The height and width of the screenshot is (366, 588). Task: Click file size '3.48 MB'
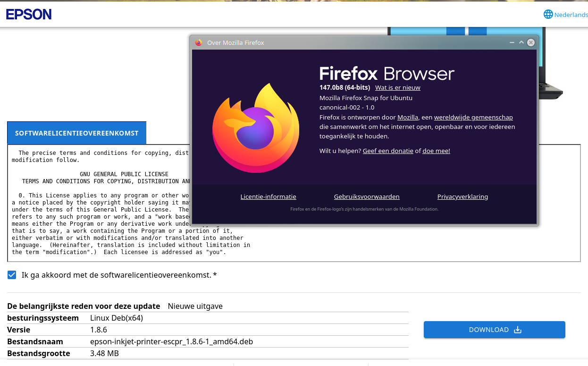click(104, 353)
